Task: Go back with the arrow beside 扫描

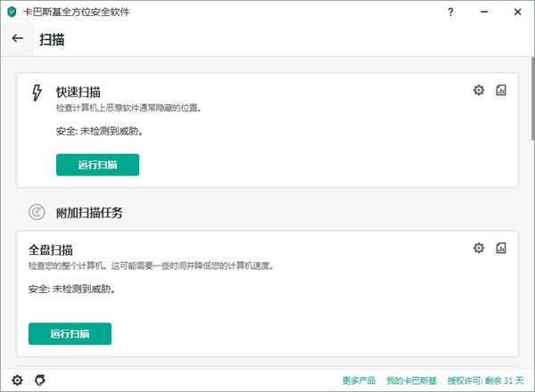Action: click(x=18, y=38)
